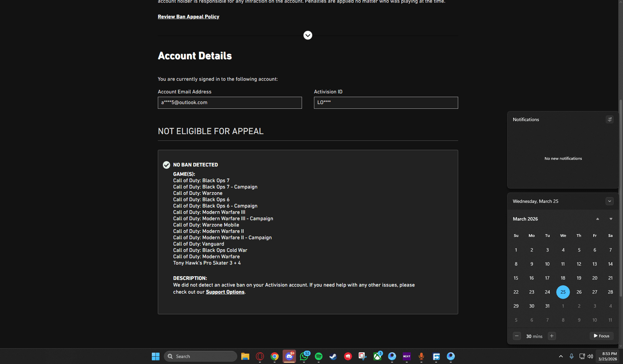This screenshot has height=364, width=623.
Task: Open the Review Ban Appeal Policy link
Action: (x=189, y=17)
